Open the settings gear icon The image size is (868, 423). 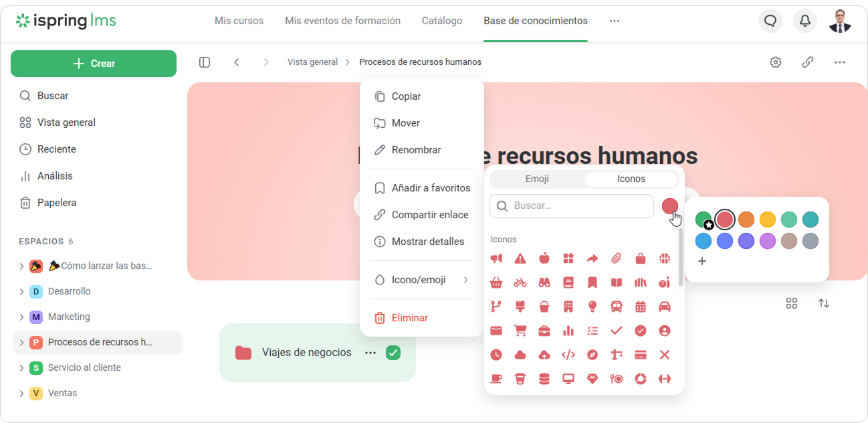(775, 62)
